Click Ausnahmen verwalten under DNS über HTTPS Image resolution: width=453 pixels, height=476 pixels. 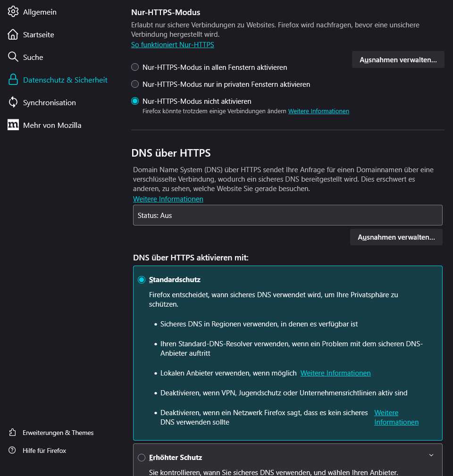pos(396,237)
